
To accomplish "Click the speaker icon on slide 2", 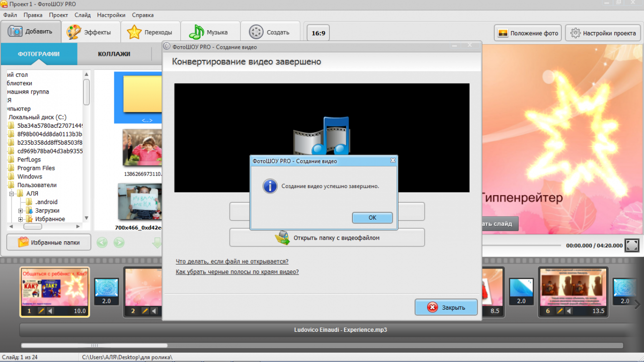I will 154,311.
